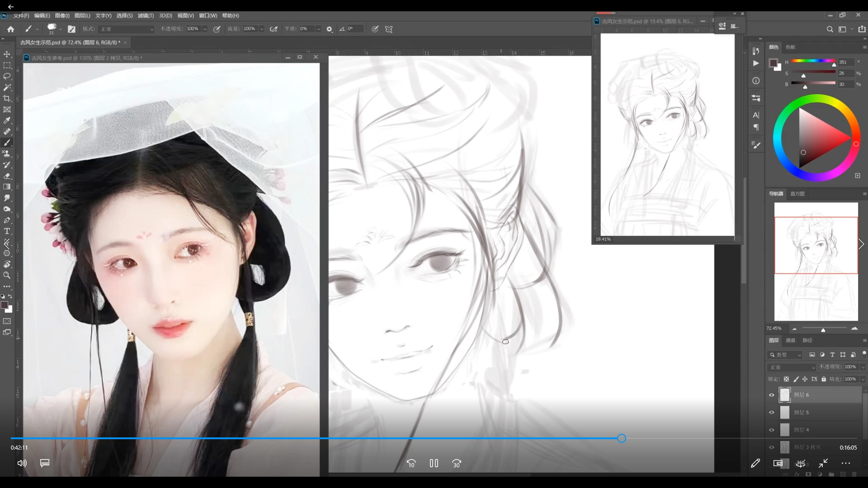Toggle visibility of layer 图层 5

click(x=772, y=413)
